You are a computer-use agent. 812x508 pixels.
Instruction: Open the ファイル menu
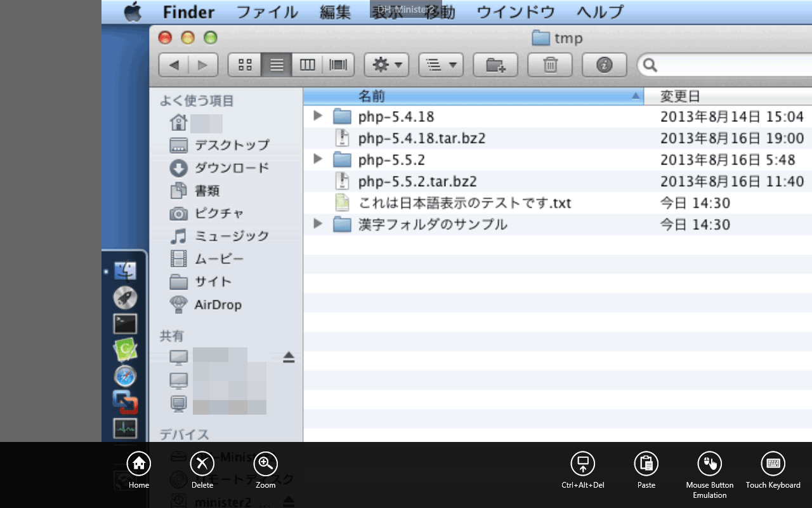click(x=267, y=11)
